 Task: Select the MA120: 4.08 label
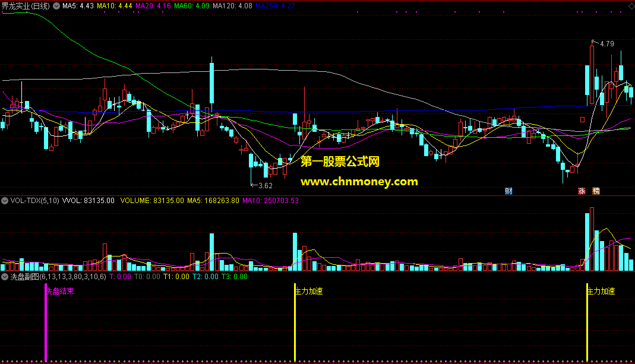tap(232, 6)
